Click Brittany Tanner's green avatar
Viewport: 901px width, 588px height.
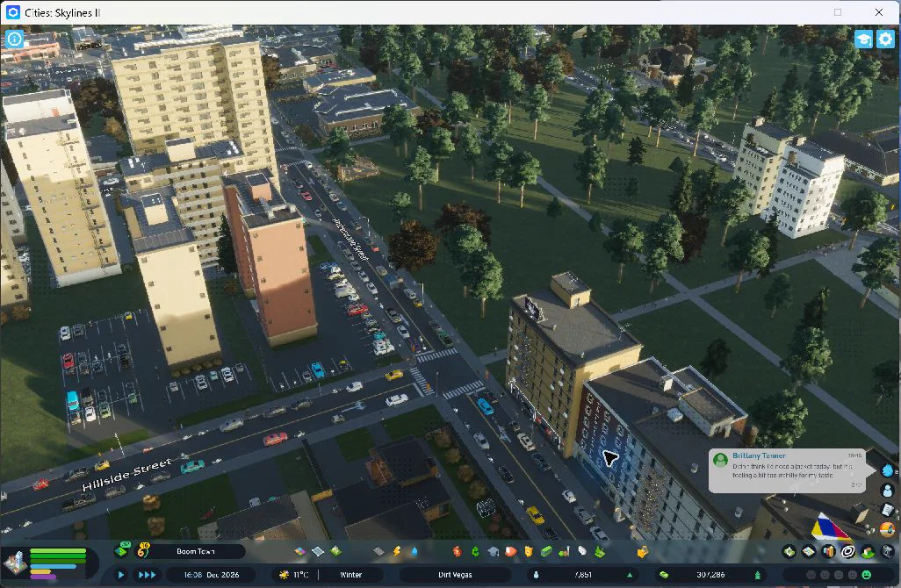(721, 459)
